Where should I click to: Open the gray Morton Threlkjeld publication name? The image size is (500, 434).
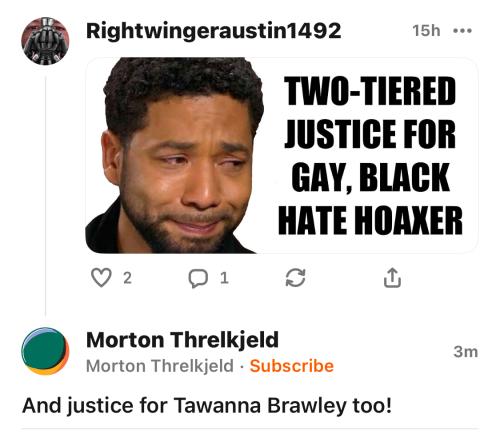160,366
